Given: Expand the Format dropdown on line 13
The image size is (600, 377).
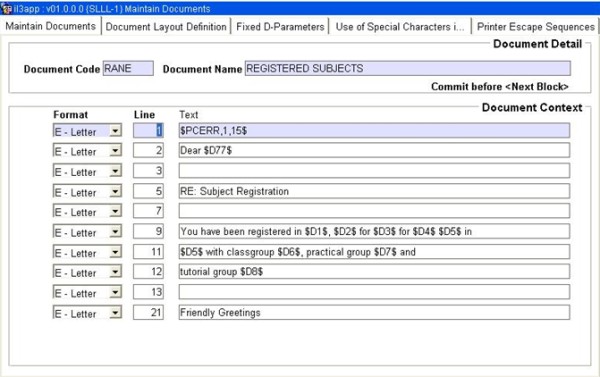Looking at the screenshot, I should 115,293.
